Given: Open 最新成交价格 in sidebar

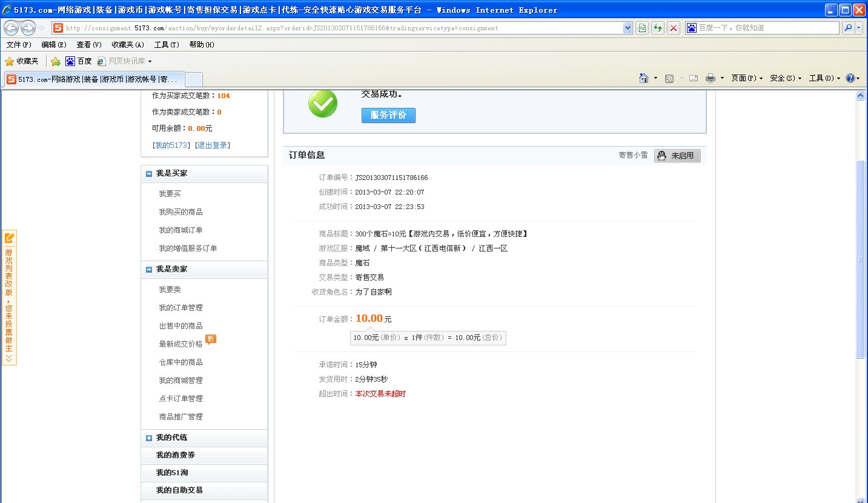Looking at the screenshot, I should click(181, 344).
